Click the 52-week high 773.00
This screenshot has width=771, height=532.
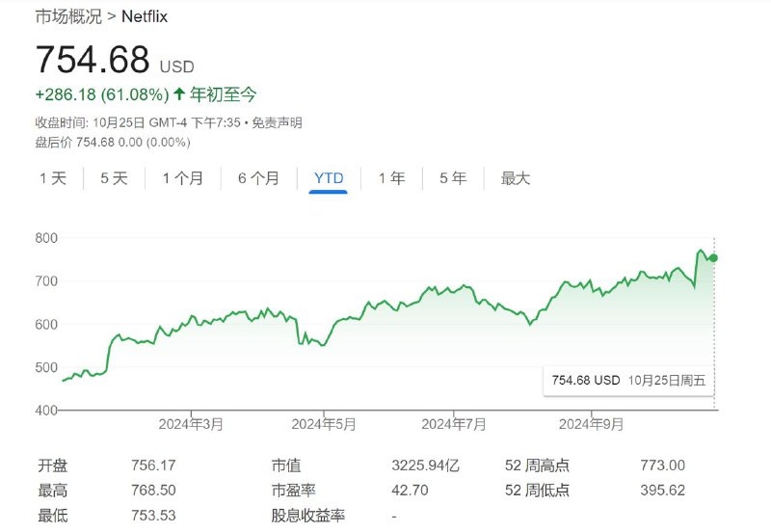coord(662,465)
